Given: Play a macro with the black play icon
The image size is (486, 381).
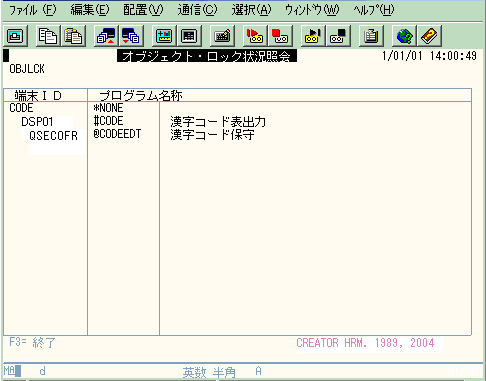Looking at the screenshot, I should click(x=313, y=36).
